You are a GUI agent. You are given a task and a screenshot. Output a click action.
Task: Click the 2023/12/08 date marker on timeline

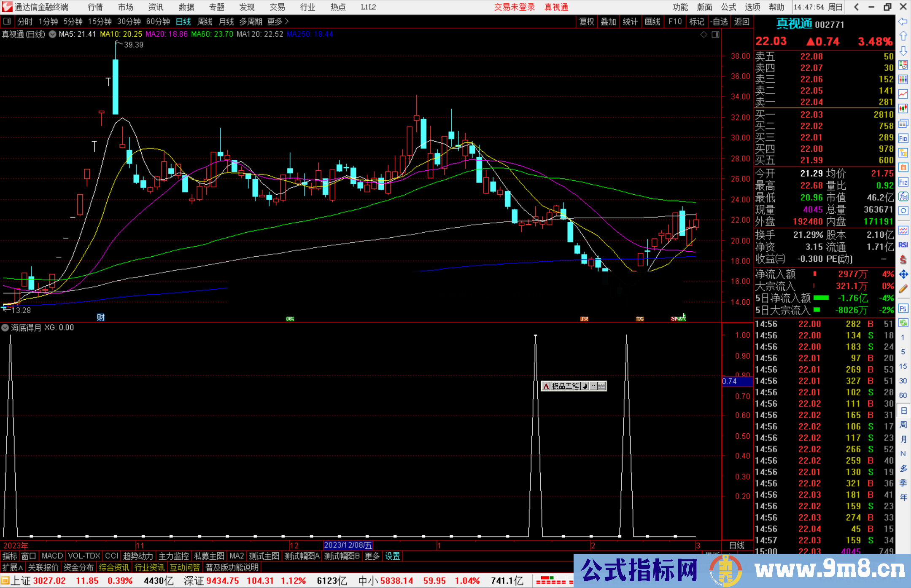[x=348, y=545]
